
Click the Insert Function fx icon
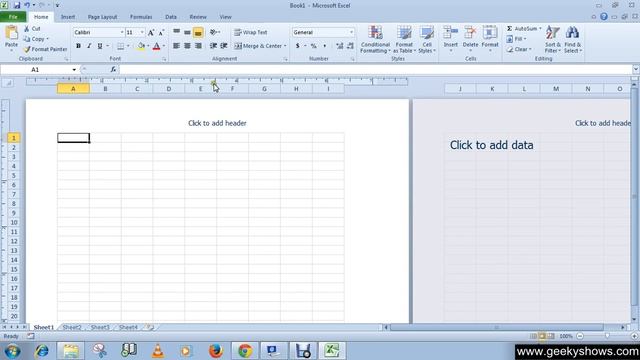coord(113,70)
